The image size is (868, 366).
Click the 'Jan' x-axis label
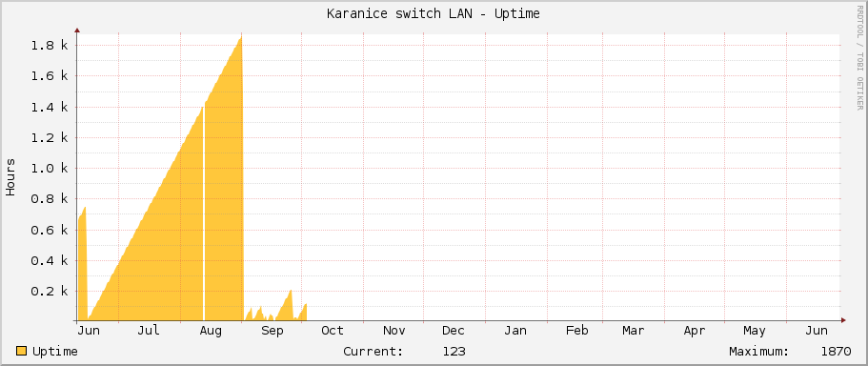click(515, 331)
